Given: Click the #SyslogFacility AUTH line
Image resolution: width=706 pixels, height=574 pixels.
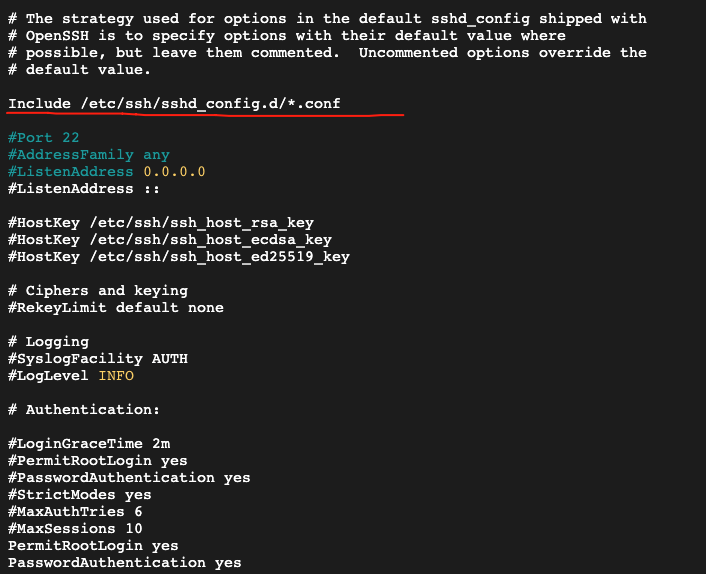Looking at the screenshot, I should pyautogui.click(x=98, y=359).
